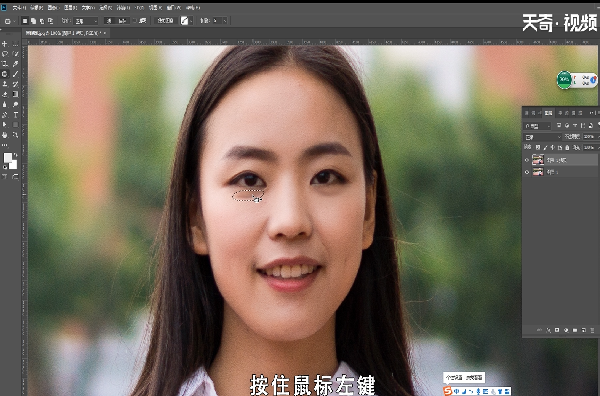Click the Destination button in options bar
The height and width of the screenshot is (396, 600).
coord(122,21)
